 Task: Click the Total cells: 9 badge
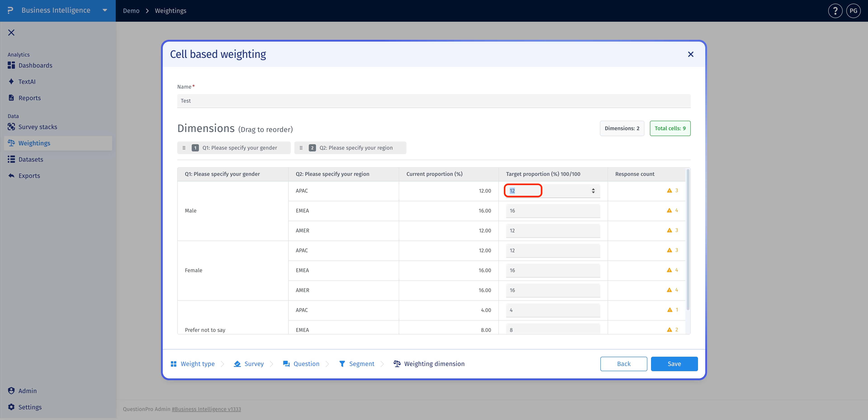(670, 128)
